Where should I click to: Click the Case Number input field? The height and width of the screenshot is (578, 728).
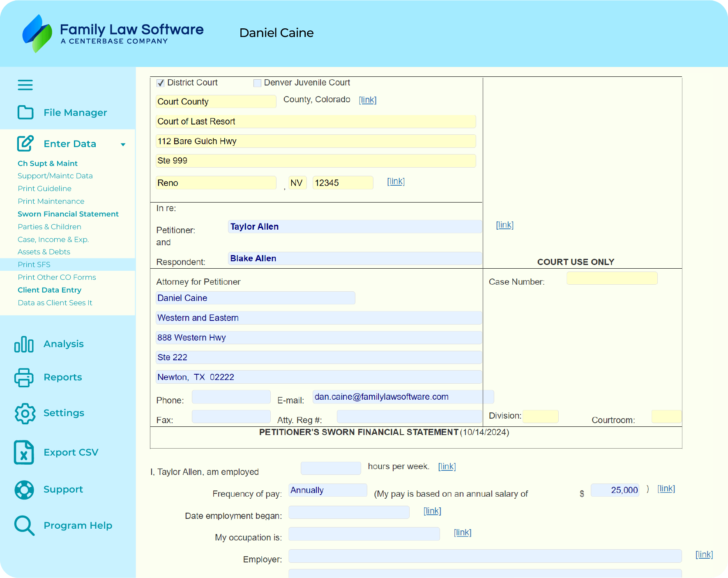coord(611,279)
